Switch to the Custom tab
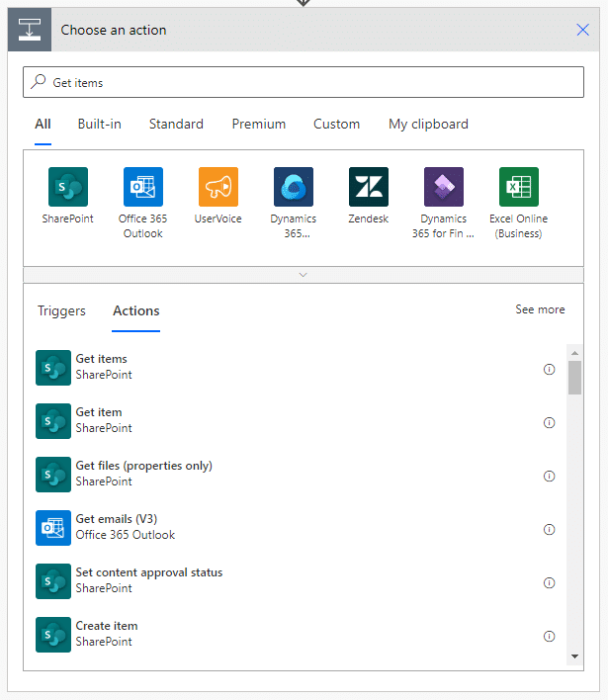 pos(336,125)
